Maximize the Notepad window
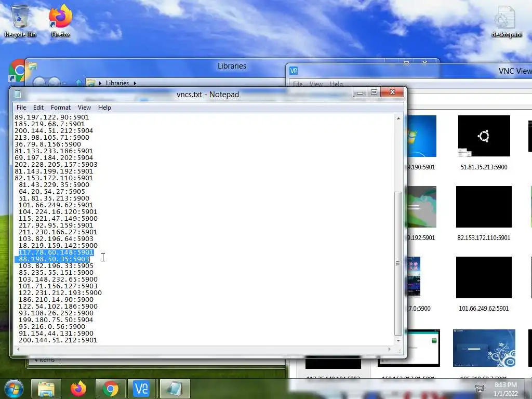The width and height of the screenshot is (532, 399). [x=374, y=92]
